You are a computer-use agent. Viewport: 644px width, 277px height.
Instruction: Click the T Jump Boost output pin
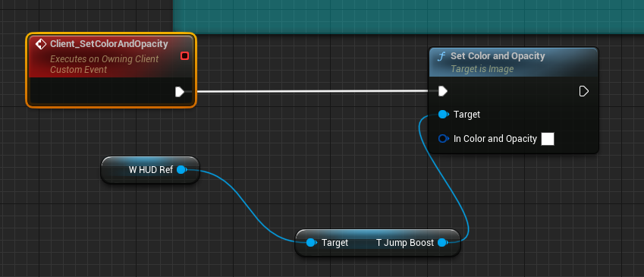[x=443, y=243]
